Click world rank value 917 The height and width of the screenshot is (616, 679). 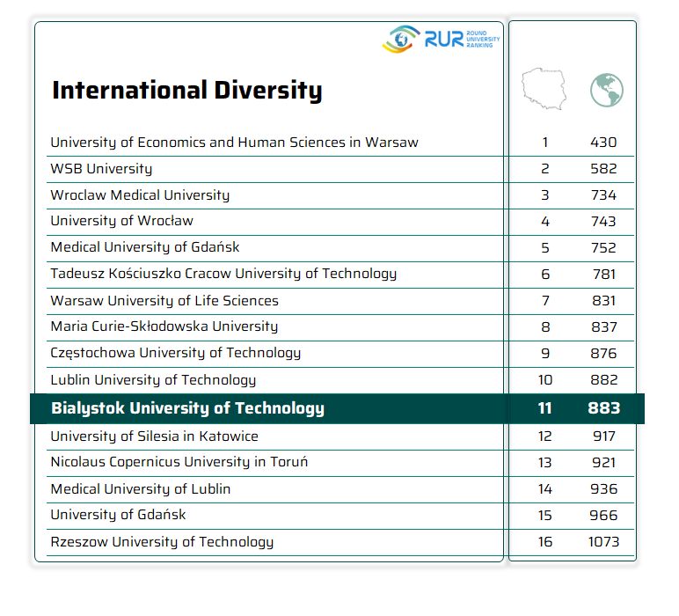coord(604,436)
